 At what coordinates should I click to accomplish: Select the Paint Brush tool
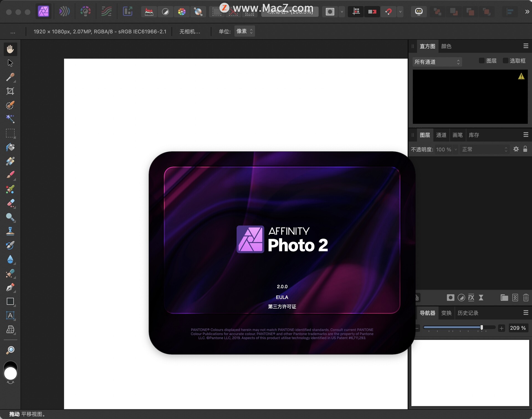click(x=10, y=175)
